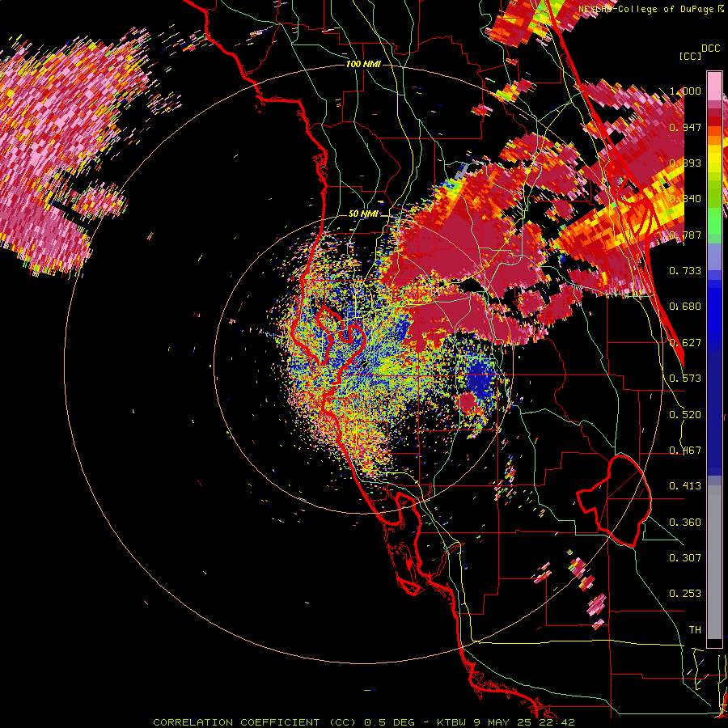Image resolution: width=728 pixels, height=728 pixels.
Task: Click the 0.787 scale value
Action: point(685,235)
